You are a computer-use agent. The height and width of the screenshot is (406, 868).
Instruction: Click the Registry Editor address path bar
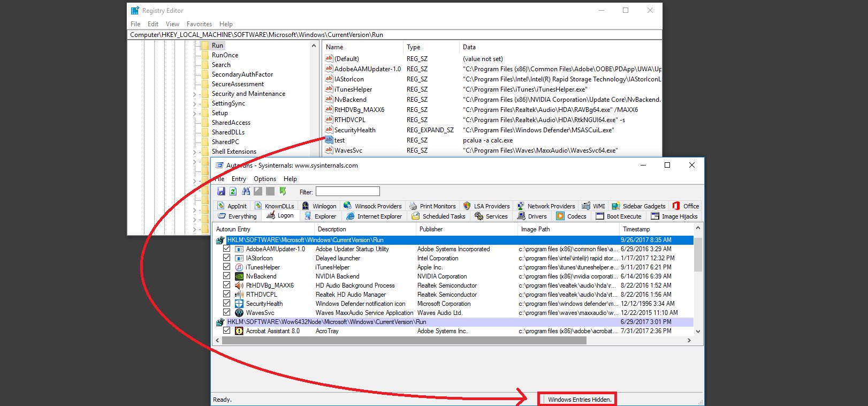(x=395, y=35)
